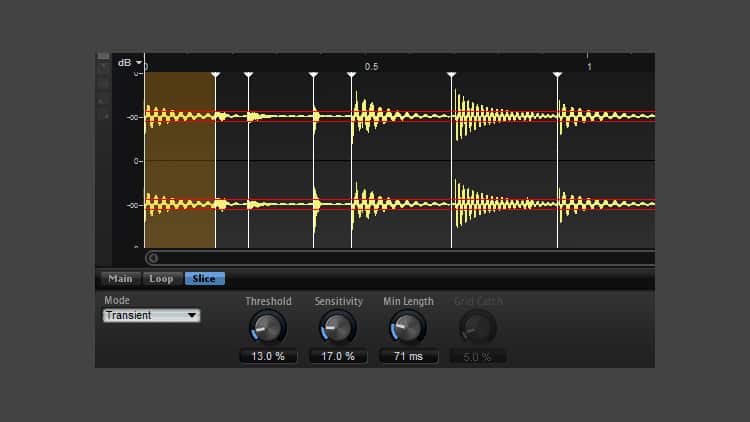The width and height of the screenshot is (750, 422).
Task: Select the slice marker between 0.5 and 1
Action: coord(452,75)
